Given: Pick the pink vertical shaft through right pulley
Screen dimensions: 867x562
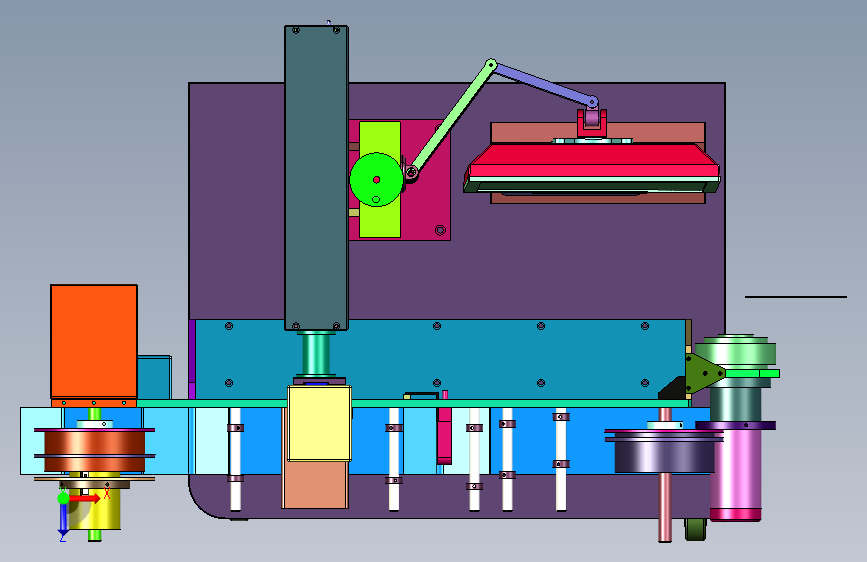Looking at the screenshot, I should [x=665, y=506].
